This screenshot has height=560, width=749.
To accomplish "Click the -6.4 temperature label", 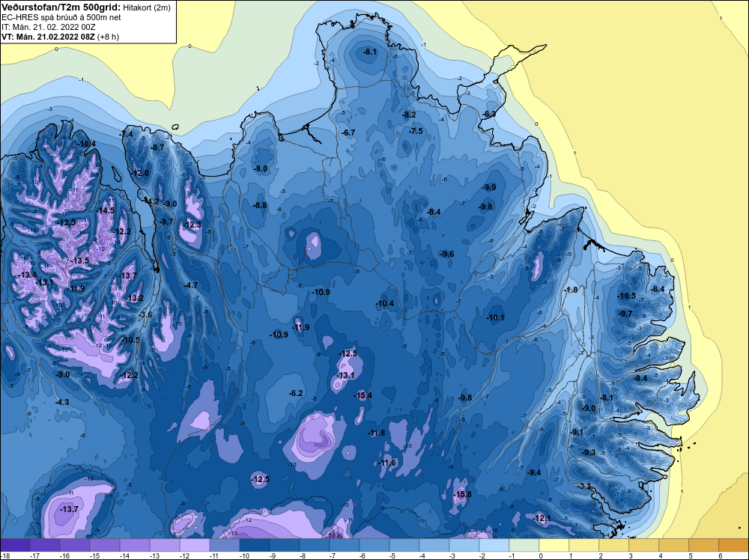I will tap(658, 290).
